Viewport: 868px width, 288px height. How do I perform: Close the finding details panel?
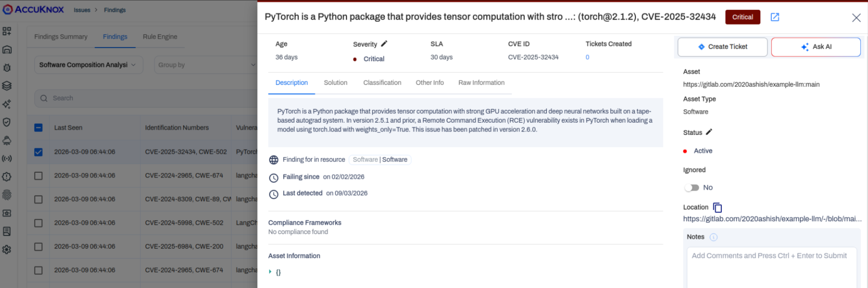point(856,18)
